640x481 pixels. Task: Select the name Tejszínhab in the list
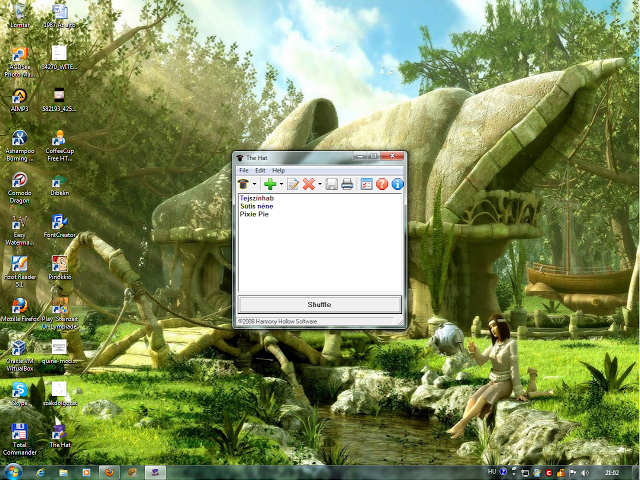coord(257,198)
